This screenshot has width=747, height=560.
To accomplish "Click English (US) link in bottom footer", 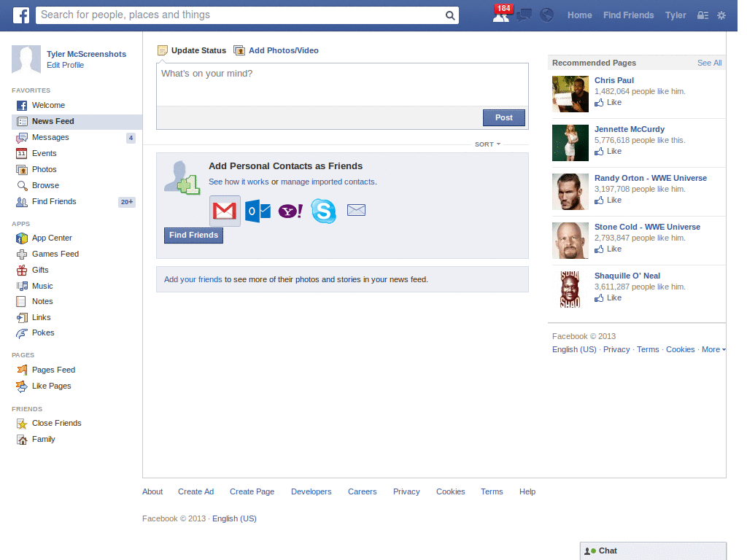I will pyautogui.click(x=234, y=519).
